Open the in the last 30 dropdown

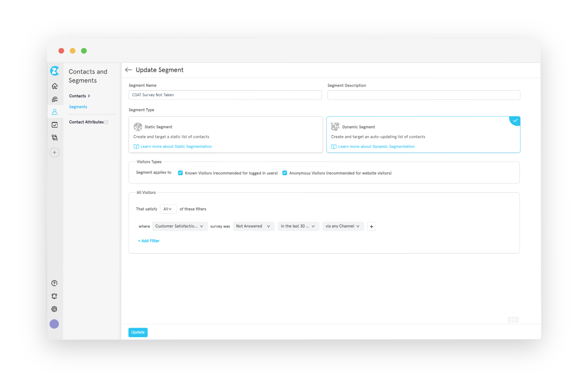tap(298, 226)
